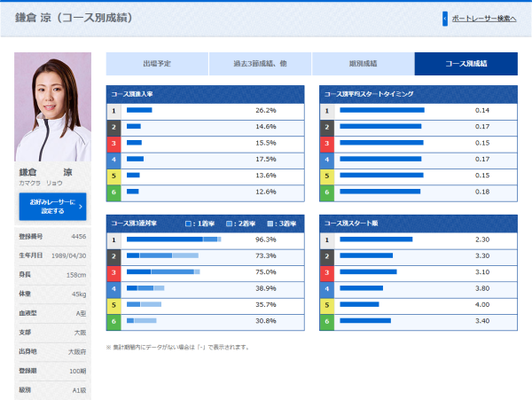Open the 期別成績 tab

coord(363,64)
